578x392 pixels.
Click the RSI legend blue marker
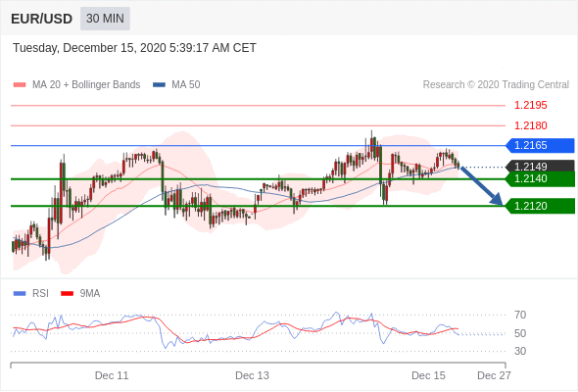point(20,294)
